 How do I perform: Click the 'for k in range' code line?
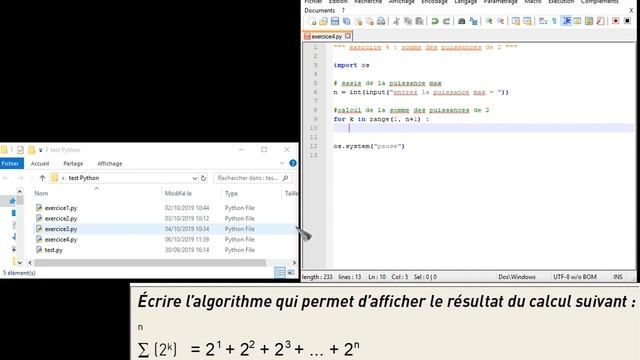381,119
